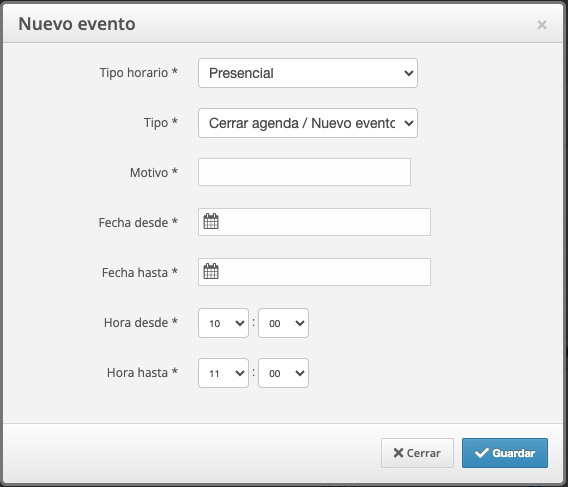Open Hora desde minutes selector
This screenshot has height=487, width=568.
click(x=283, y=323)
